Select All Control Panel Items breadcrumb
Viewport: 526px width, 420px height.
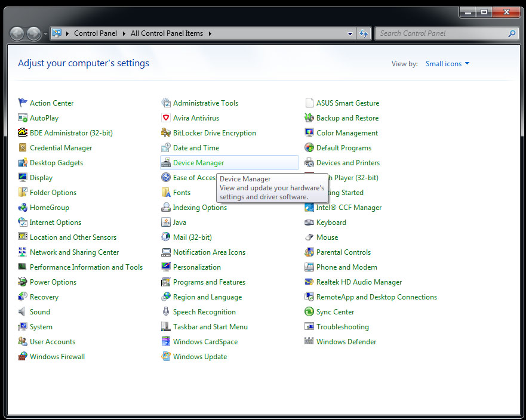tap(167, 33)
